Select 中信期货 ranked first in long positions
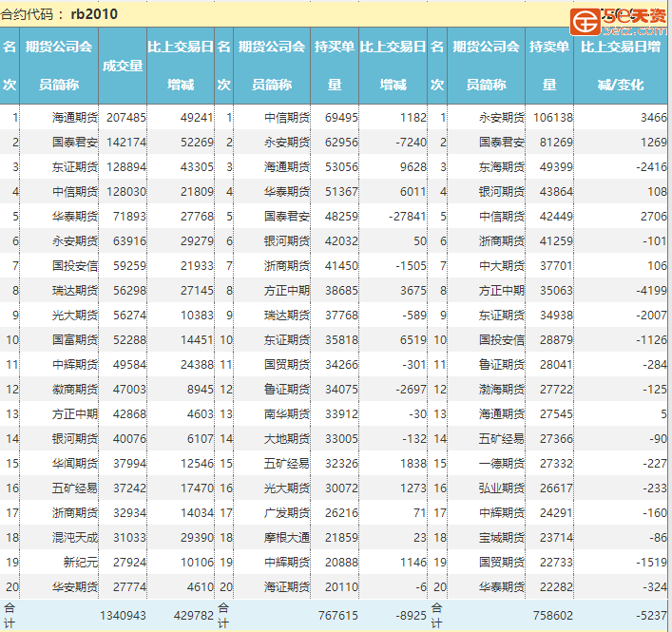Screen dimensions: 672x632 click(x=286, y=118)
